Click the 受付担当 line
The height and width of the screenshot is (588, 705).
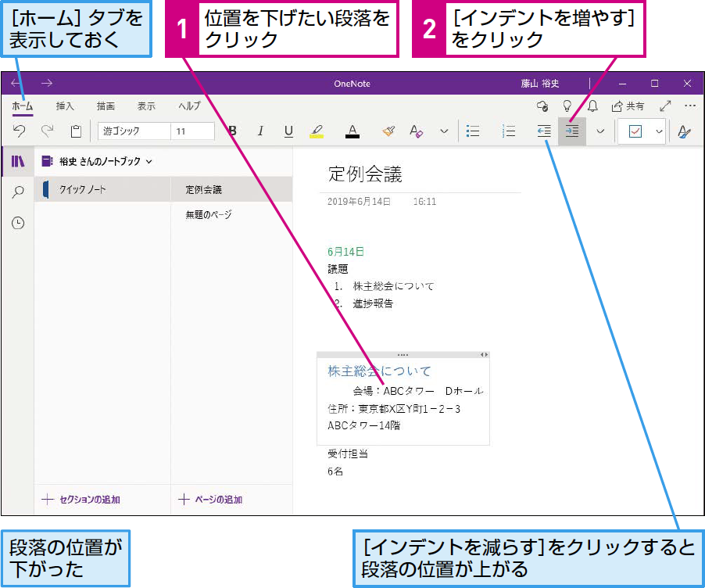tap(348, 454)
